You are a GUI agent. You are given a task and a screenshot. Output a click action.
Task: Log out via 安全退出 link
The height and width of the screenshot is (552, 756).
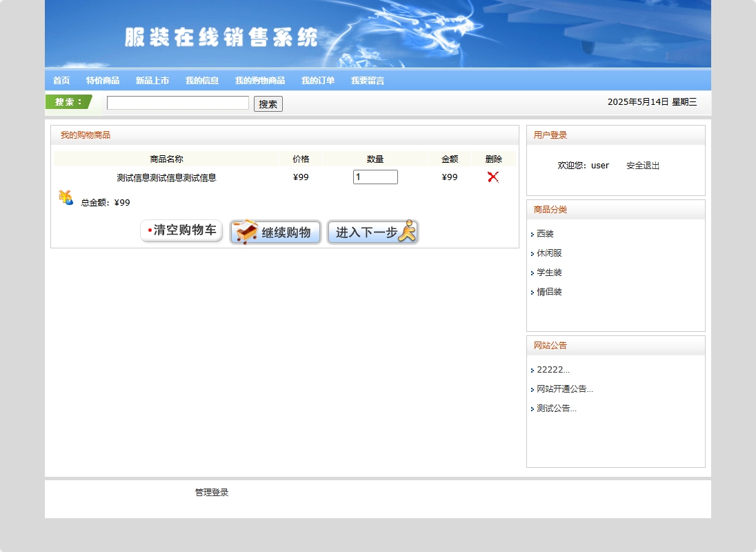point(643,166)
